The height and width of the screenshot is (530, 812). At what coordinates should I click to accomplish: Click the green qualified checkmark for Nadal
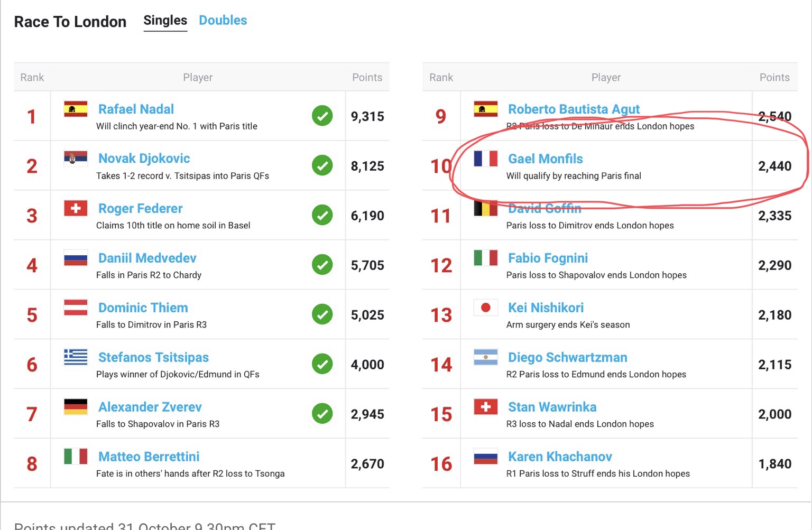point(322,116)
